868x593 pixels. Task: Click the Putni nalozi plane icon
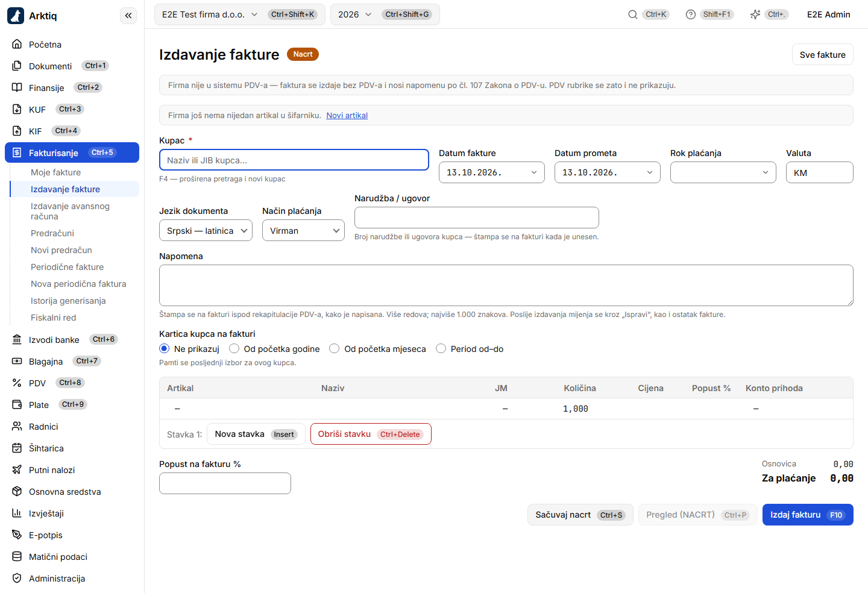17,469
